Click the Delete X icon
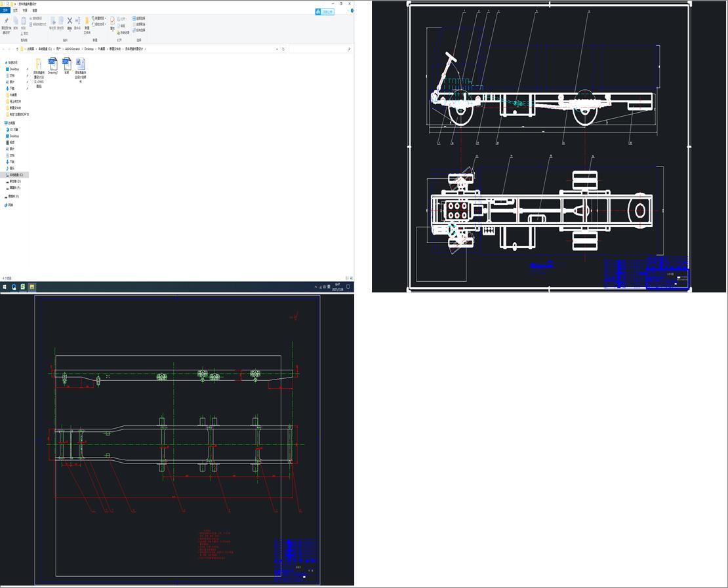This screenshot has height=588, width=728. click(x=70, y=21)
